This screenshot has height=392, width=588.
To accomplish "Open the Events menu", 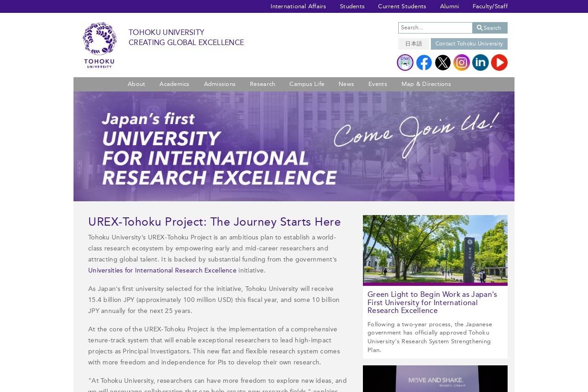I will (x=378, y=84).
